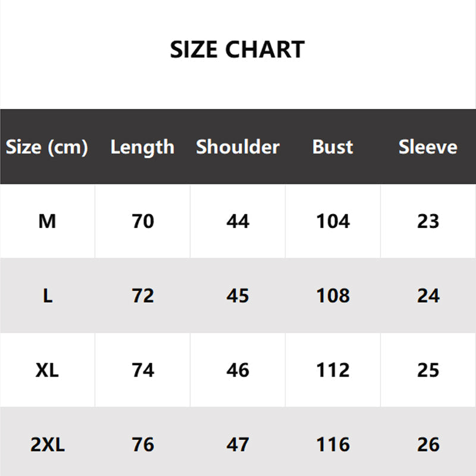
Task: Select the 2XL shoulder value 47
Action: [237, 444]
